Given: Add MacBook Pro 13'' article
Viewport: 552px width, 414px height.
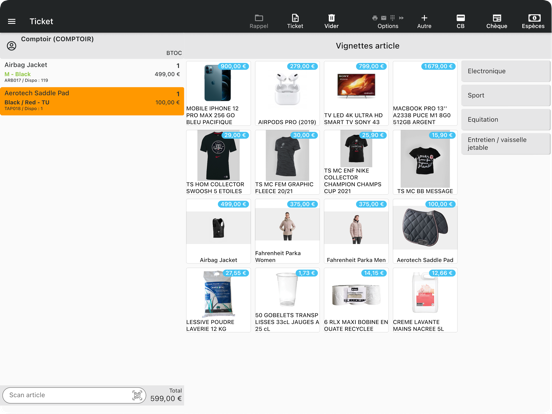Looking at the screenshot, I should 425,93.
